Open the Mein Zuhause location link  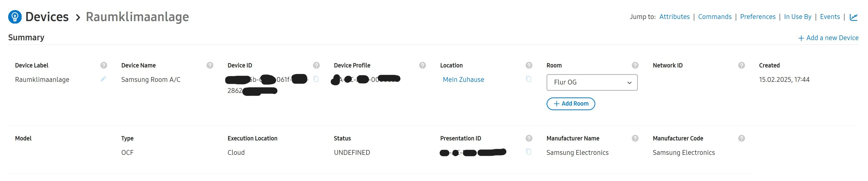[x=463, y=79]
